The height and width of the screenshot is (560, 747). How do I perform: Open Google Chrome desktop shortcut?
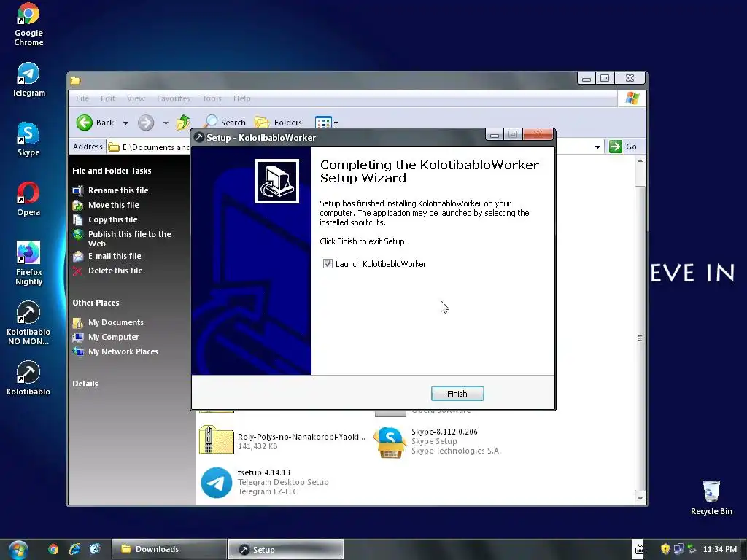pyautogui.click(x=28, y=25)
